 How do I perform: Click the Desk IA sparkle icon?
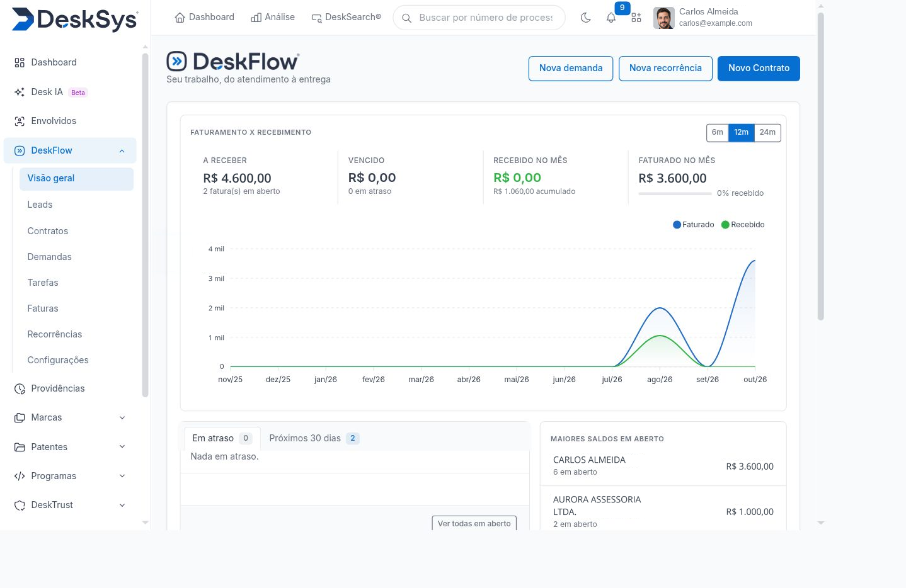[x=20, y=92]
